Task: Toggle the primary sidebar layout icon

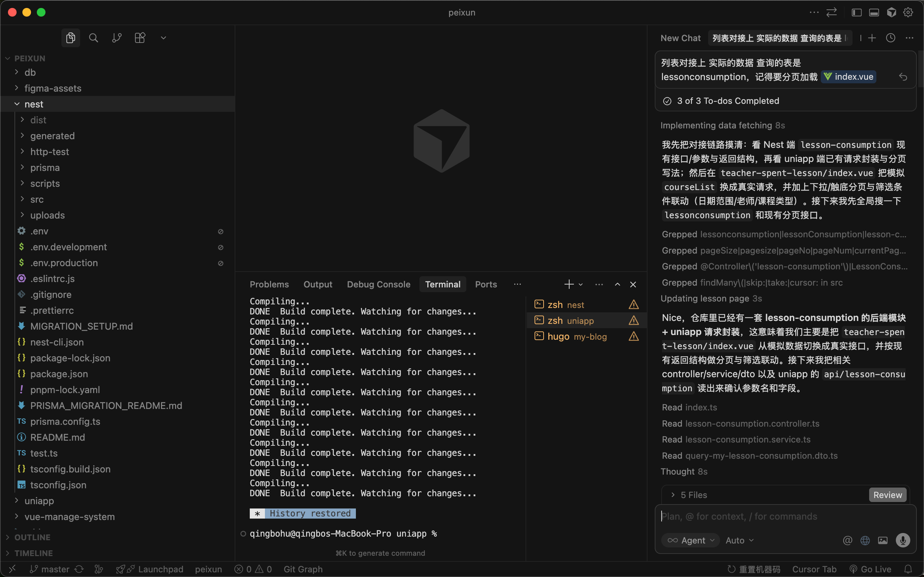Action: pyautogui.click(x=857, y=13)
